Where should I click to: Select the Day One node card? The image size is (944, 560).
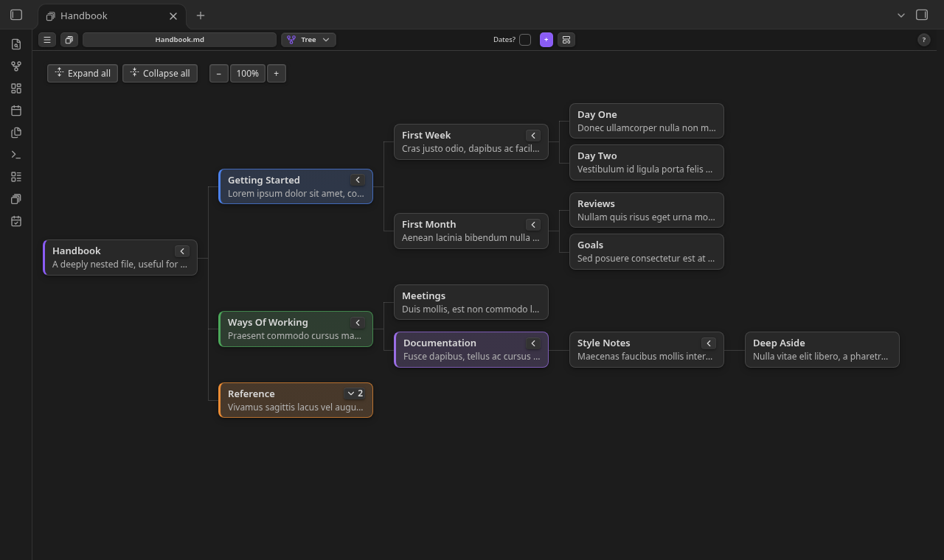tap(647, 121)
